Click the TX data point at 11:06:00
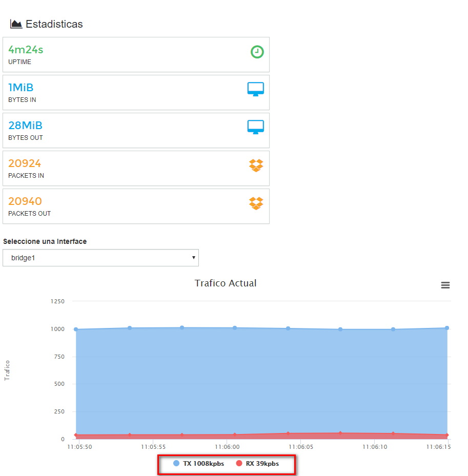The image size is (468, 476). pos(235,326)
